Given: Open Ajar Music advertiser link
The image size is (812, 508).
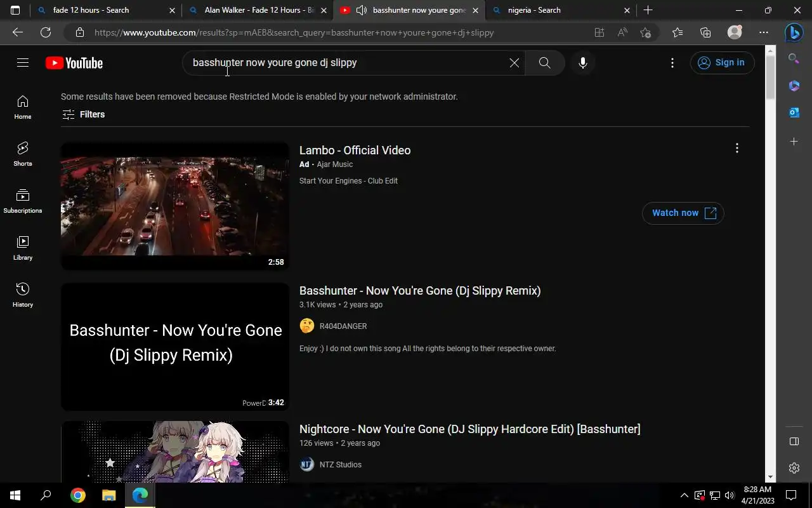Looking at the screenshot, I should [334, 164].
